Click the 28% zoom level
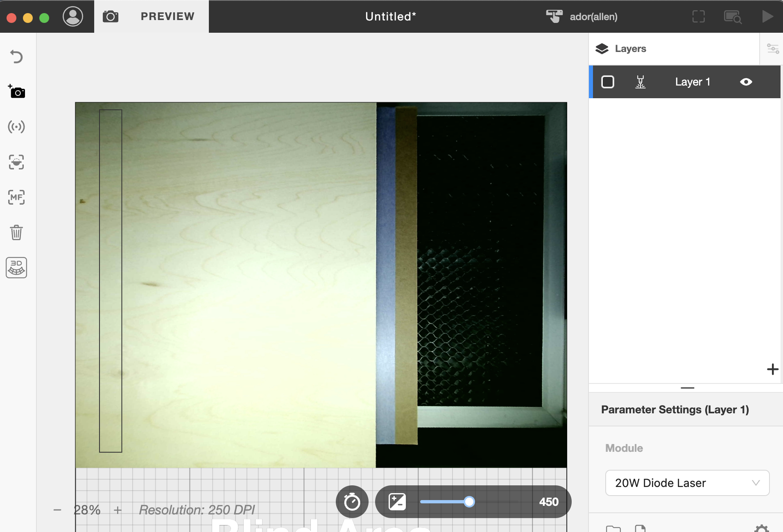Screen dimensions: 783x532 pyautogui.click(x=87, y=510)
